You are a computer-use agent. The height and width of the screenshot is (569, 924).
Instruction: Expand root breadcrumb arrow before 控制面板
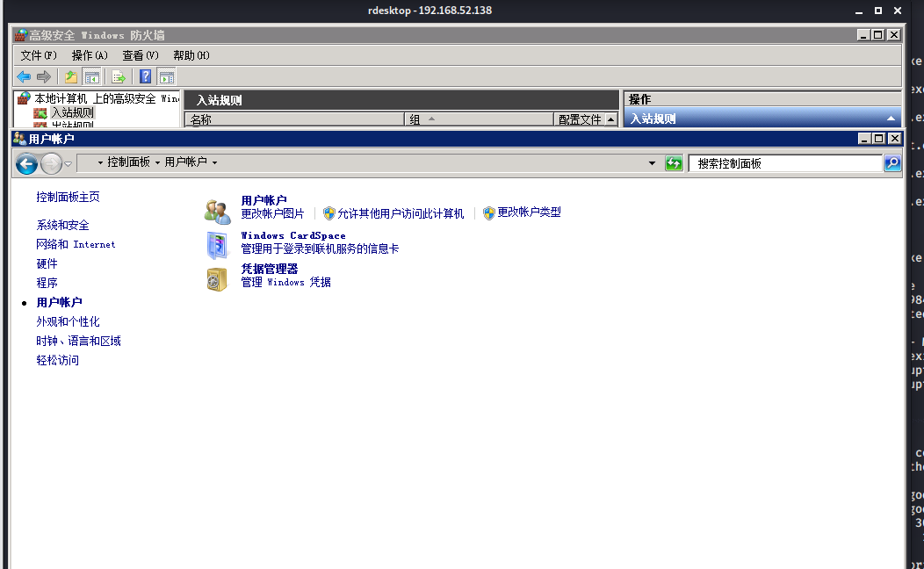coord(100,162)
